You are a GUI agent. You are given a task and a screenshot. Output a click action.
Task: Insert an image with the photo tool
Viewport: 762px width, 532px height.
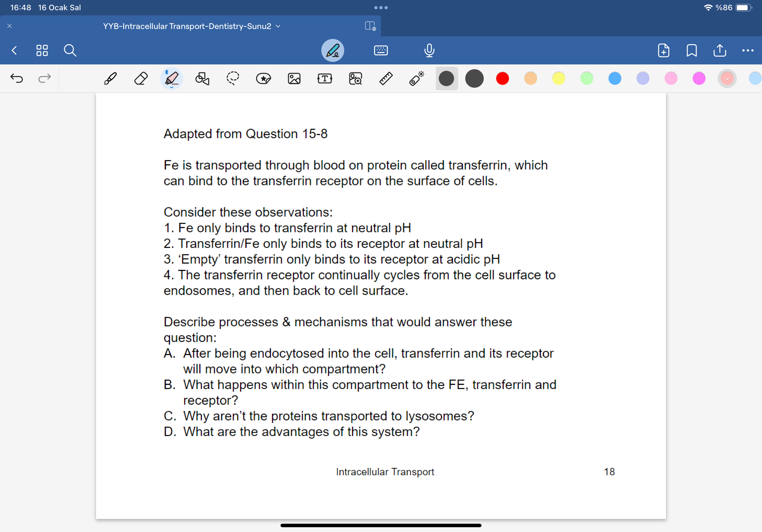tap(294, 78)
